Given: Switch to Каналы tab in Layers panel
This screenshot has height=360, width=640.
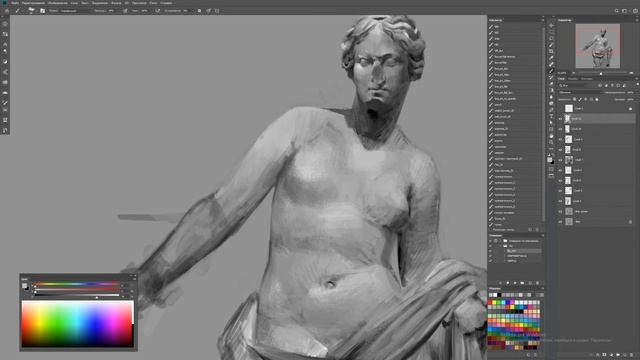Looking at the screenshot, I should point(573,79).
